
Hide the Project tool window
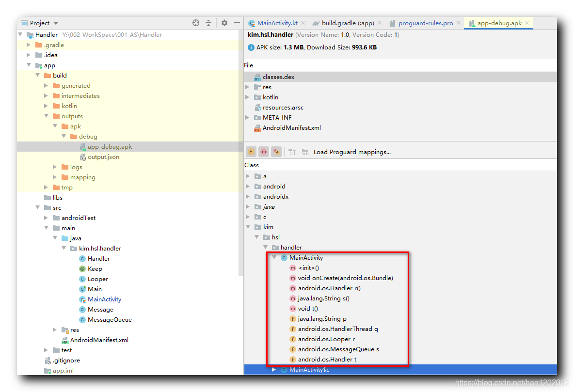pos(237,23)
